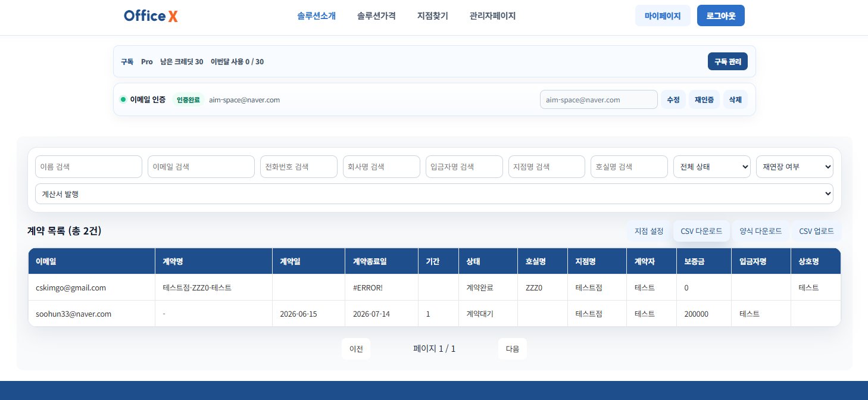The width and height of the screenshot is (868, 400).
Task: Click the Office X logo
Action: click(151, 16)
